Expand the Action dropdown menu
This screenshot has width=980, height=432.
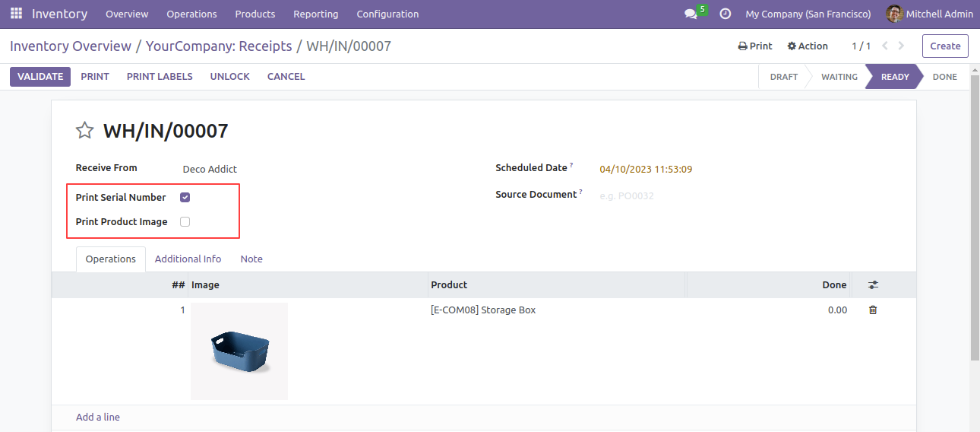808,46
